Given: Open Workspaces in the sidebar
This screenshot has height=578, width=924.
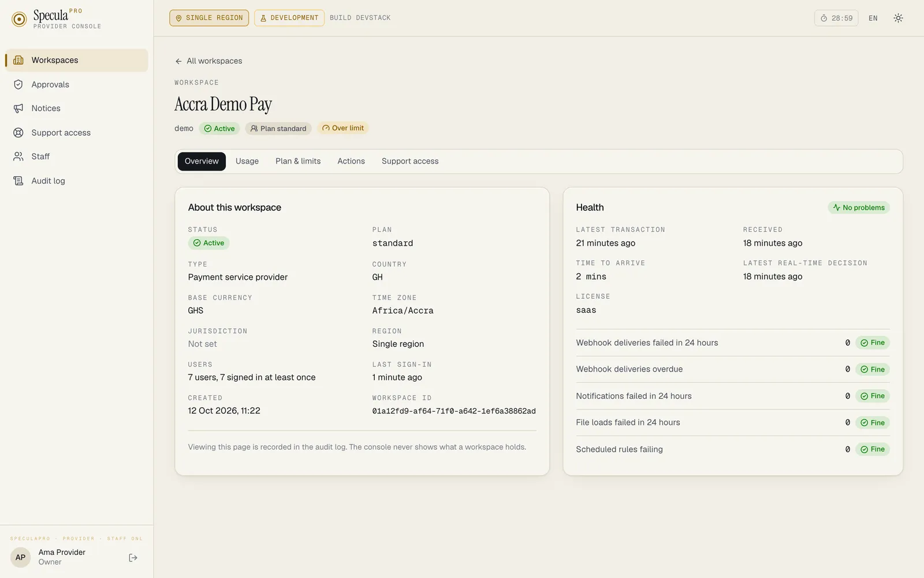Looking at the screenshot, I should click(77, 60).
